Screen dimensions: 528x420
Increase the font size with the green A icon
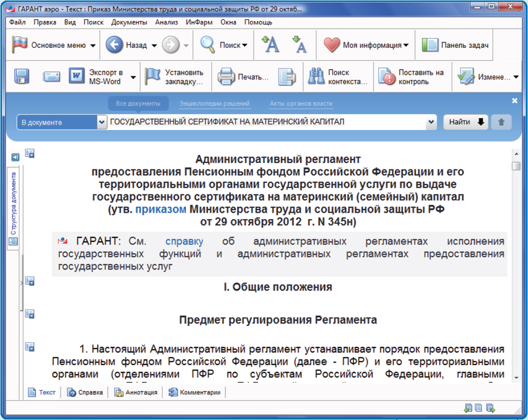click(x=270, y=44)
